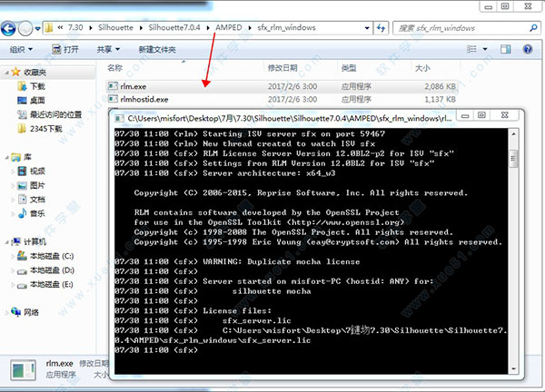Open the 桌面 desktop folder in the sidebar
Screen dimensions: 545x392
37,99
